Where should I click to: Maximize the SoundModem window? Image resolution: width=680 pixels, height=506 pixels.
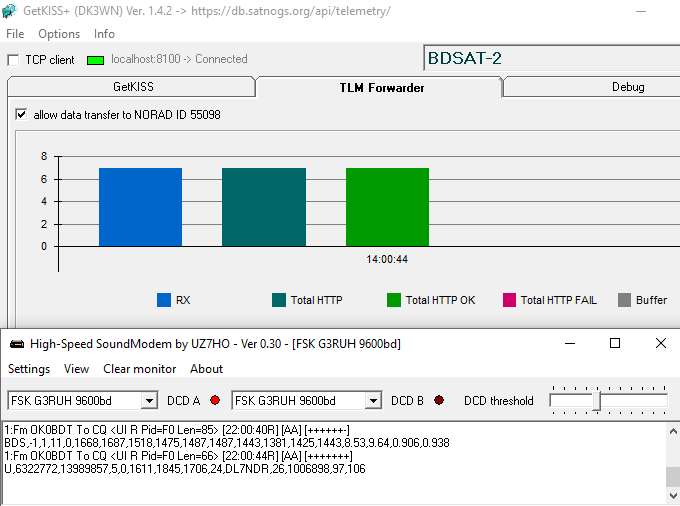point(615,344)
